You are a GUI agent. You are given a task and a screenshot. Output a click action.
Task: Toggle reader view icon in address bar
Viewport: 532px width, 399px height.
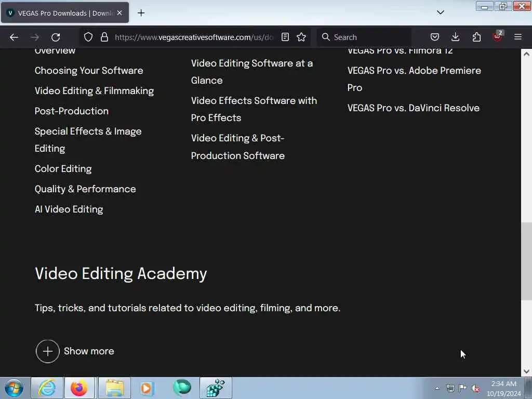285,37
